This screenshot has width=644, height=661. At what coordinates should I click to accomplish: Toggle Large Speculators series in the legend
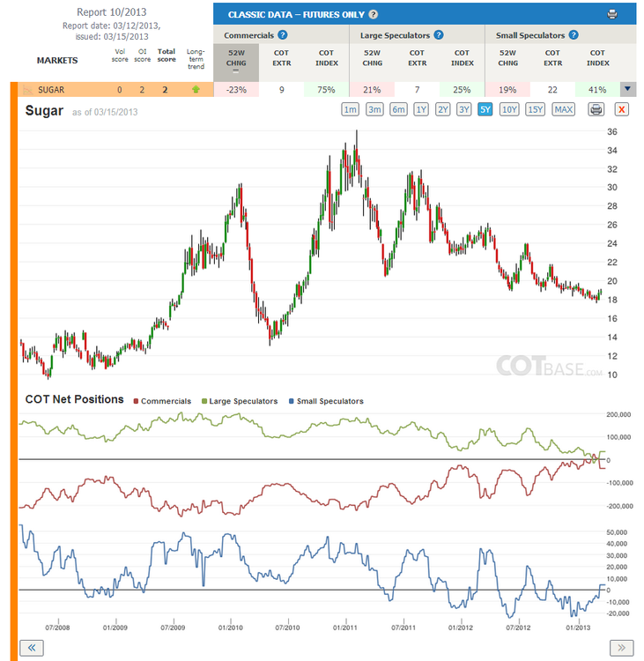click(240, 401)
